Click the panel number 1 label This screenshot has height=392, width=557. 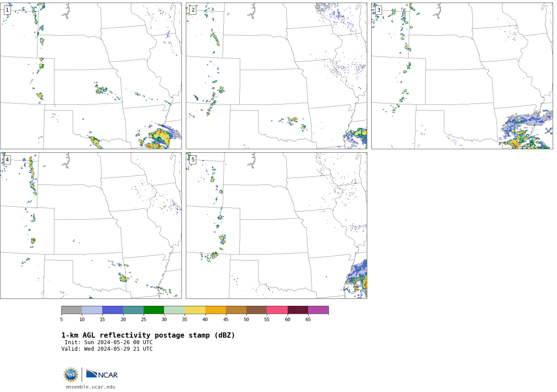click(7, 10)
